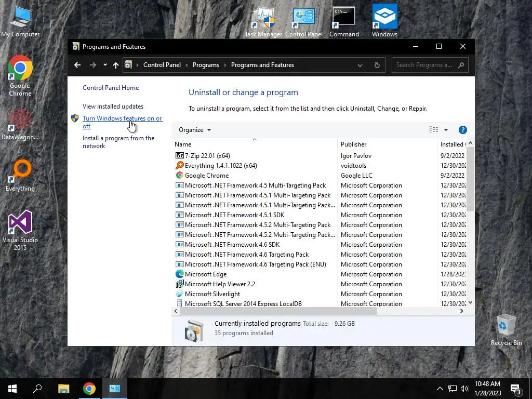Click the voidtools publisher cell
This screenshot has height=399, width=532.
click(x=353, y=165)
